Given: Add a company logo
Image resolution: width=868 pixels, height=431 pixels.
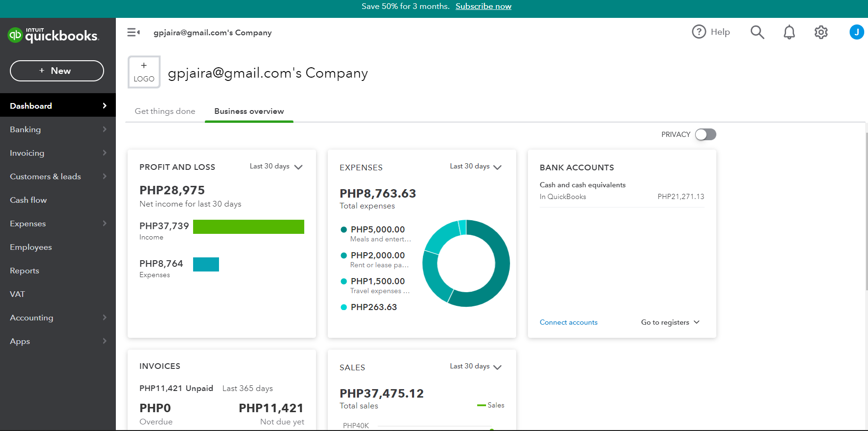Looking at the screenshot, I should [144, 72].
